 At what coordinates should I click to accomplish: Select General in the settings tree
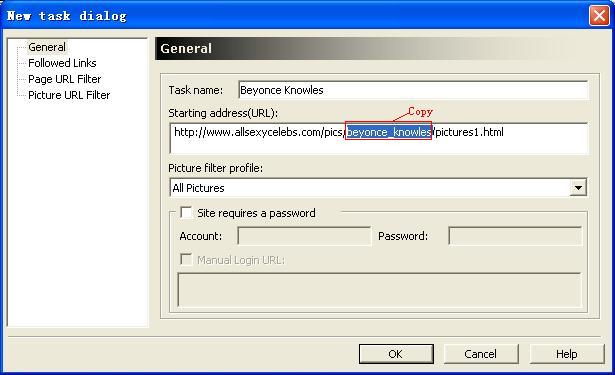[47, 47]
